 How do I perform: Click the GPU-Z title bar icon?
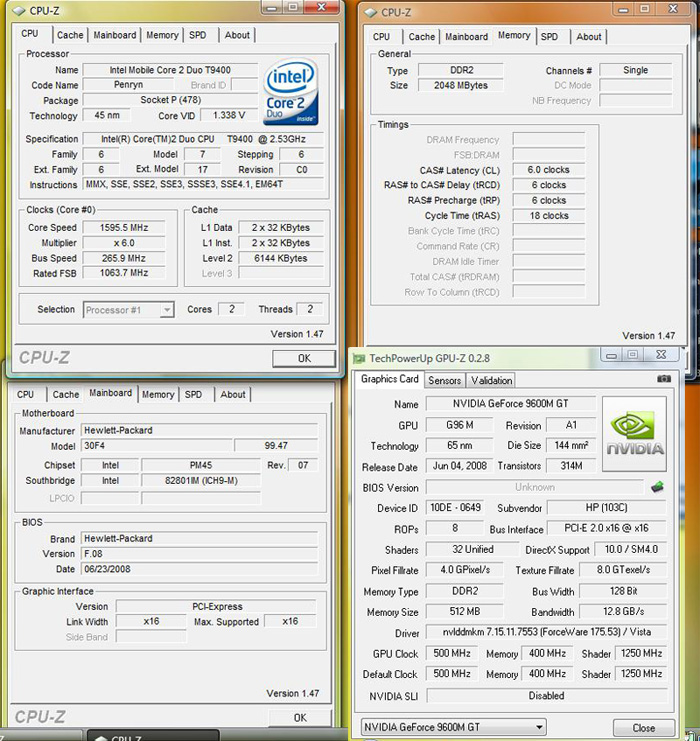click(359, 359)
